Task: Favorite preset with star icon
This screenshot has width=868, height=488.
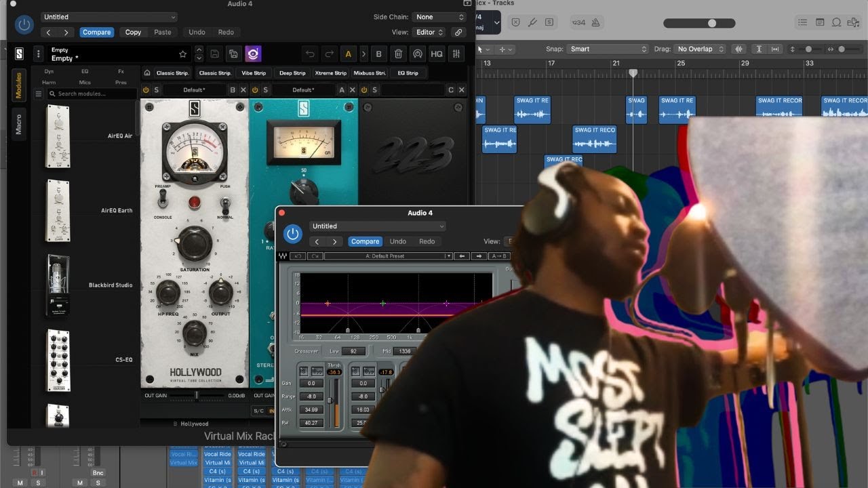Action: pyautogui.click(x=182, y=54)
